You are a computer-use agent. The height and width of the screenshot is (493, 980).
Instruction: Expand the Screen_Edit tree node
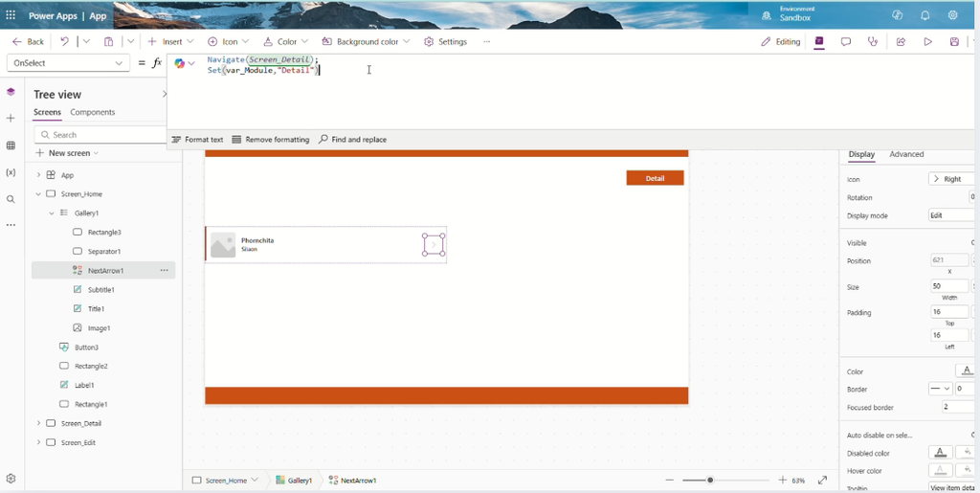coord(38,442)
